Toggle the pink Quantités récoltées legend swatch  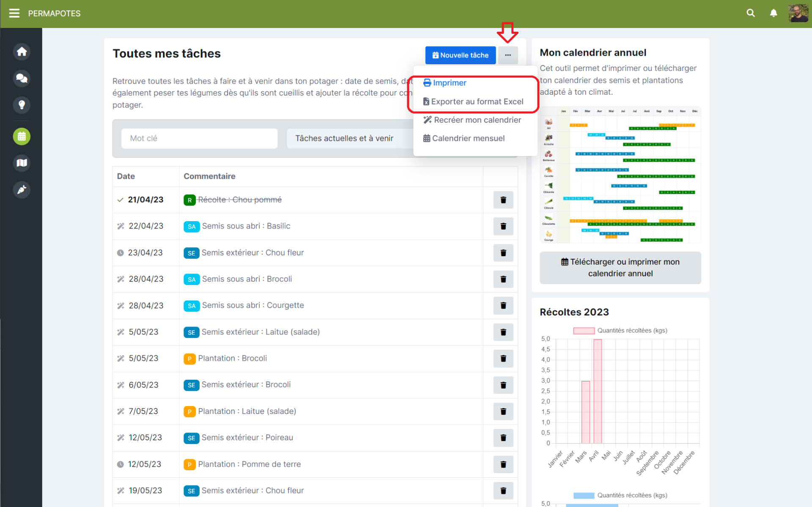584,331
